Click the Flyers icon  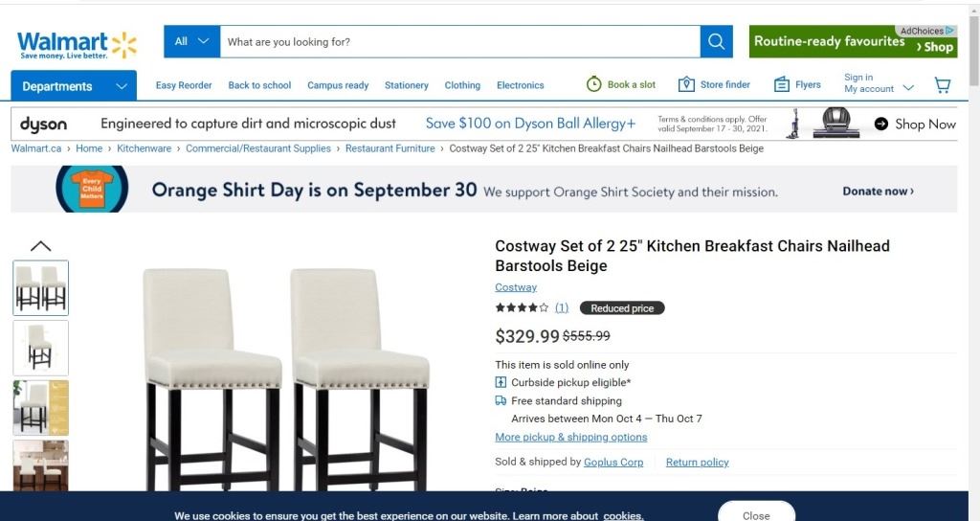click(782, 84)
